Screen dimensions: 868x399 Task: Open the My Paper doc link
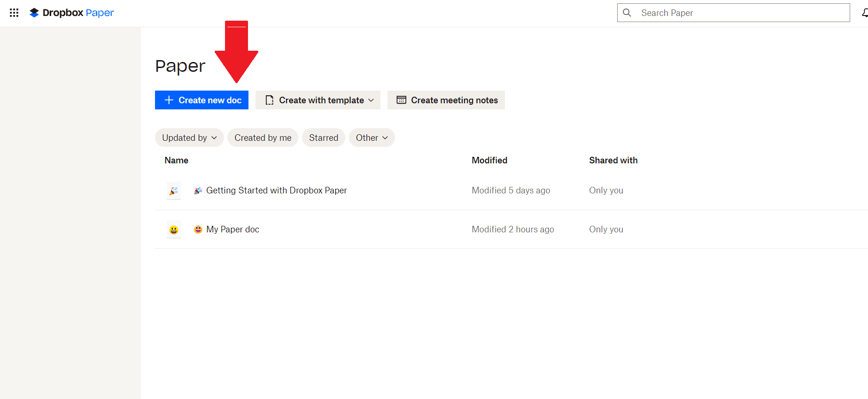click(233, 230)
